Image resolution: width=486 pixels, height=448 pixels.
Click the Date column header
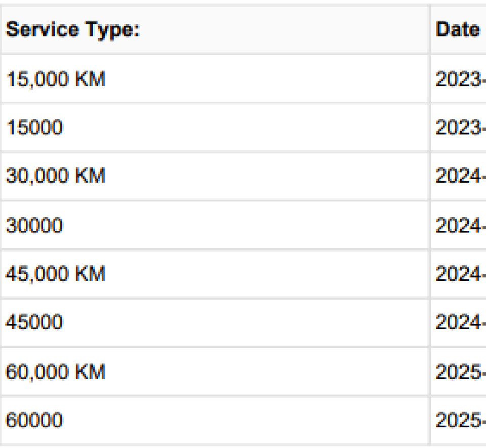tap(458, 30)
